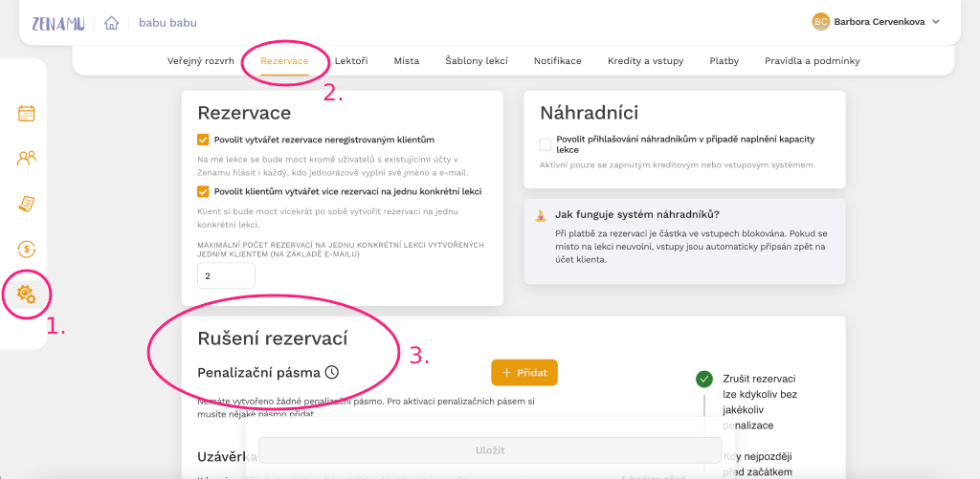
Task: Click the green checkmark status icon
Action: tap(703, 379)
